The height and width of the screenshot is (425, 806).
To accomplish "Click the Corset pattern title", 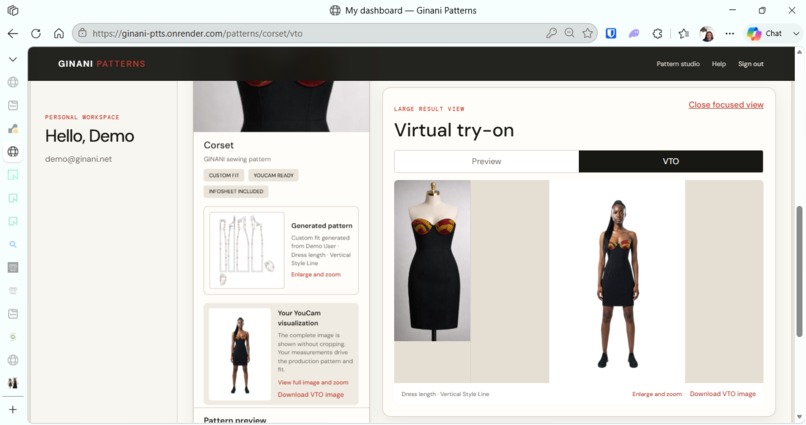I will coord(218,145).
